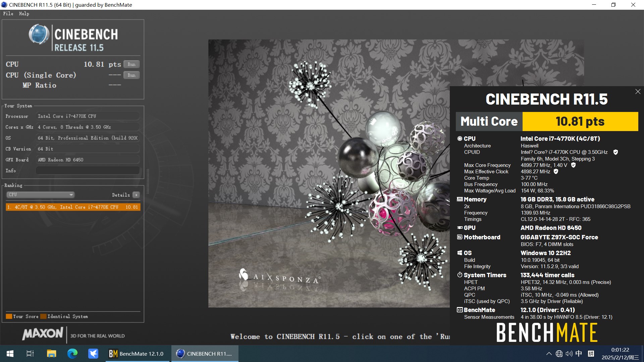Viewport: 644px width, 362px height.
Task: Run the CPU Single Core benchmark
Action: 131,75
